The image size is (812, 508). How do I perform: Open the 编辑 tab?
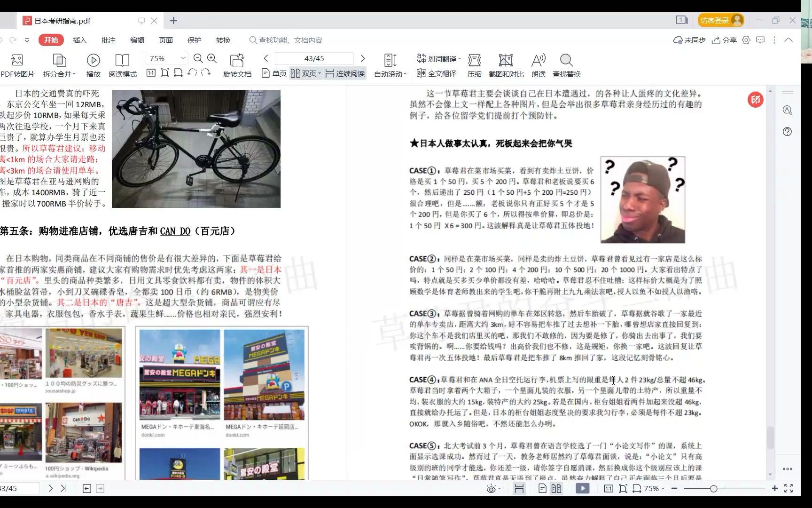tap(137, 40)
